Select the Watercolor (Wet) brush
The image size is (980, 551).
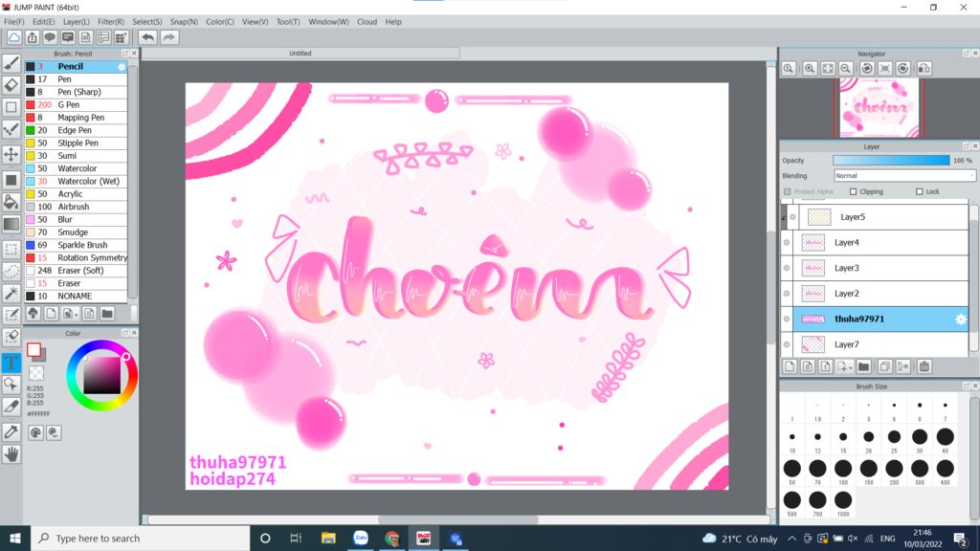[x=76, y=181]
